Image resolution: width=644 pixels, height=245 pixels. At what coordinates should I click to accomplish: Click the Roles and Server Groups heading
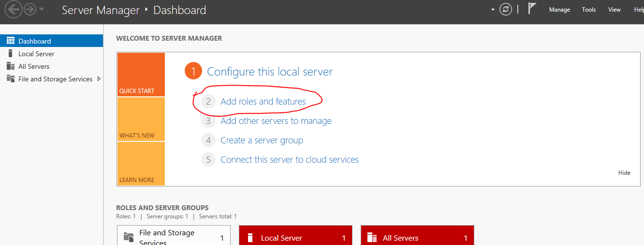point(162,208)
